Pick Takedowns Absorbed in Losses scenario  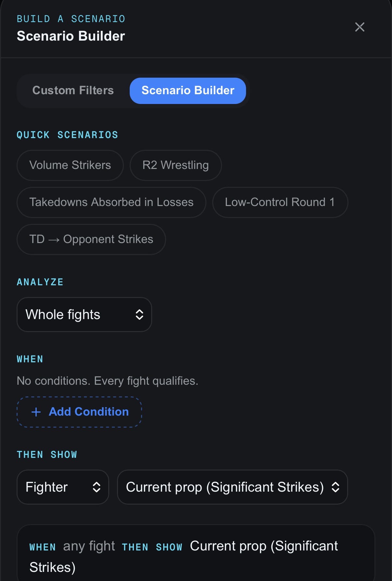point(111,202)
